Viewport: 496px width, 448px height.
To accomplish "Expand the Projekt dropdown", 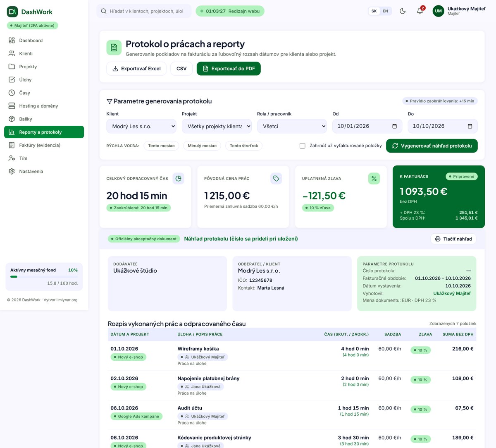I will click(x=217, y=126).
